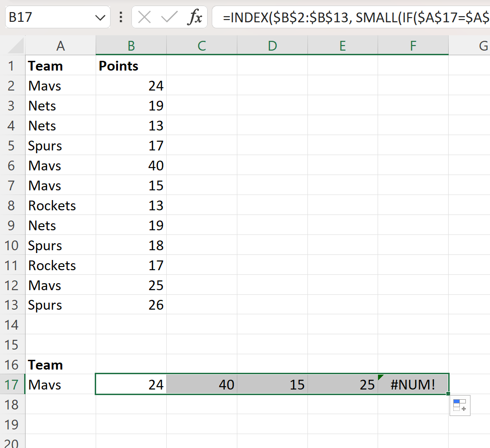
Task: Select the #NUM! error cell
Action: pos(413,384)
